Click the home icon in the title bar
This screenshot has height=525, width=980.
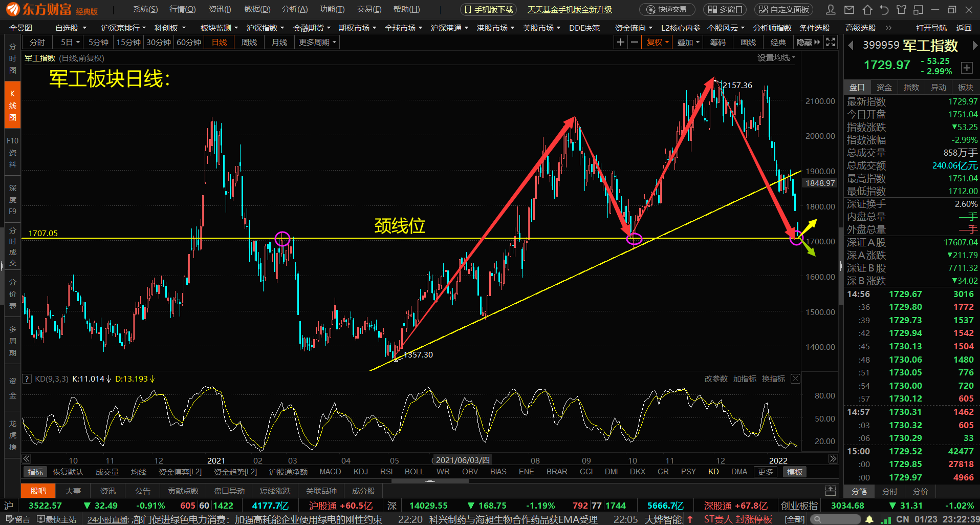pyautogui.click(x=867, y=10)
